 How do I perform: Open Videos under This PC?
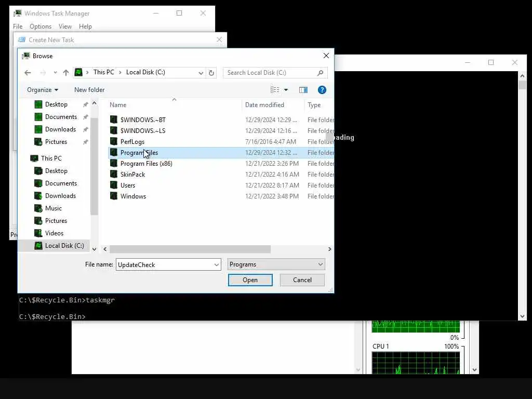tap(54, 233)
